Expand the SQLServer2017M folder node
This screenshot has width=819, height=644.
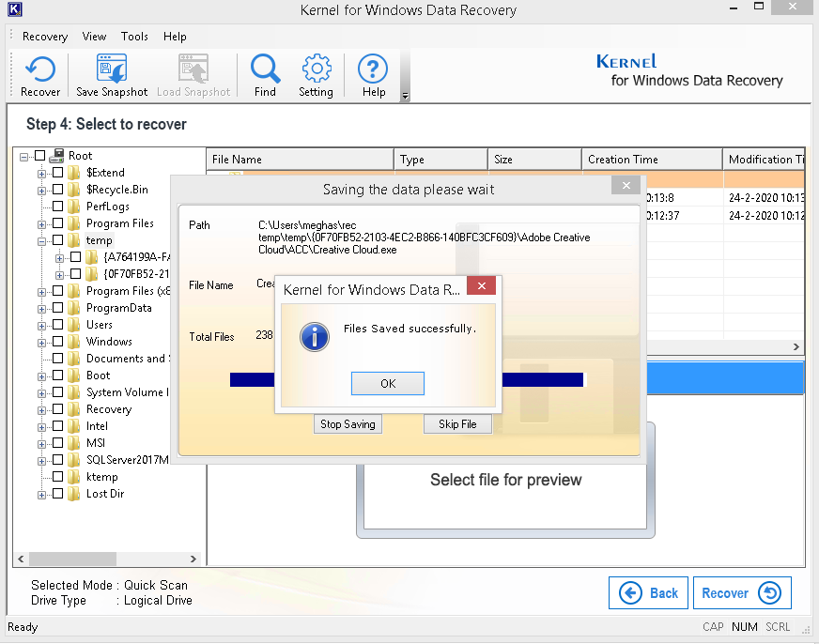point(41,461)
